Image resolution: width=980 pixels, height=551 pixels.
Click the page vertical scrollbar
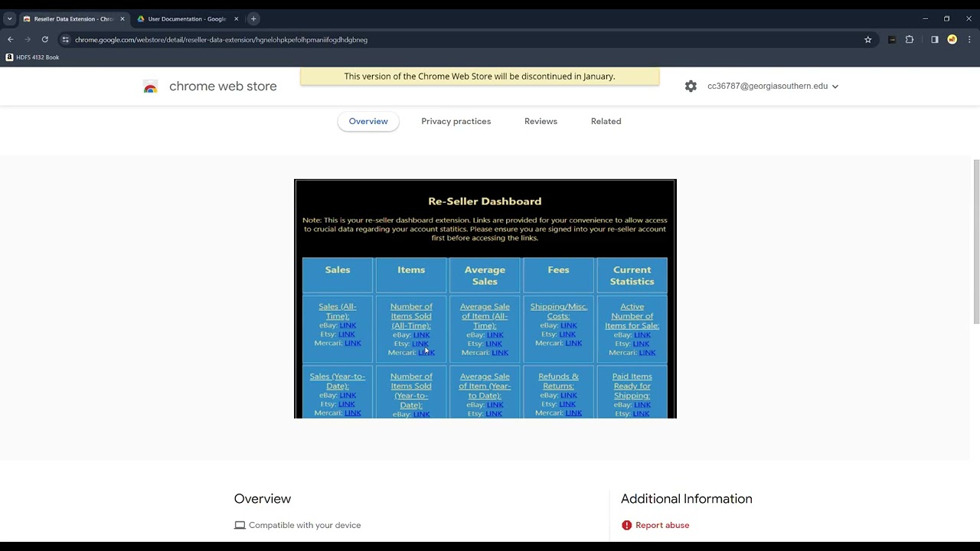(976, 241)
